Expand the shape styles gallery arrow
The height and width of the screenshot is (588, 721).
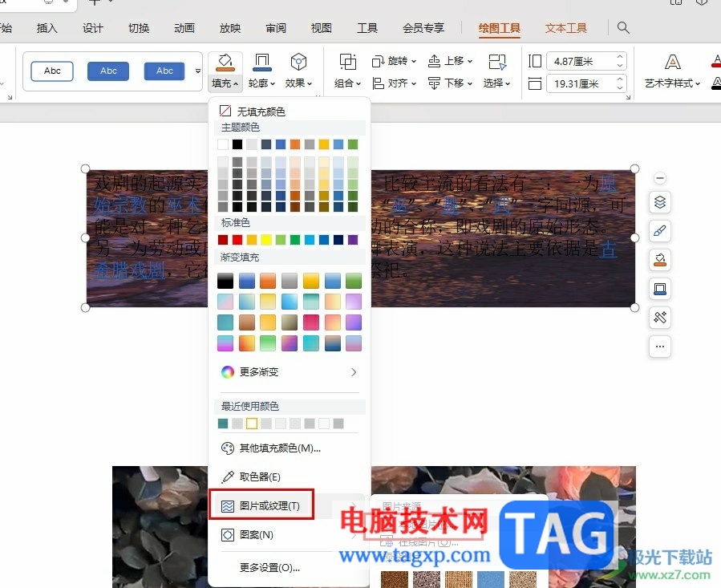198,71
